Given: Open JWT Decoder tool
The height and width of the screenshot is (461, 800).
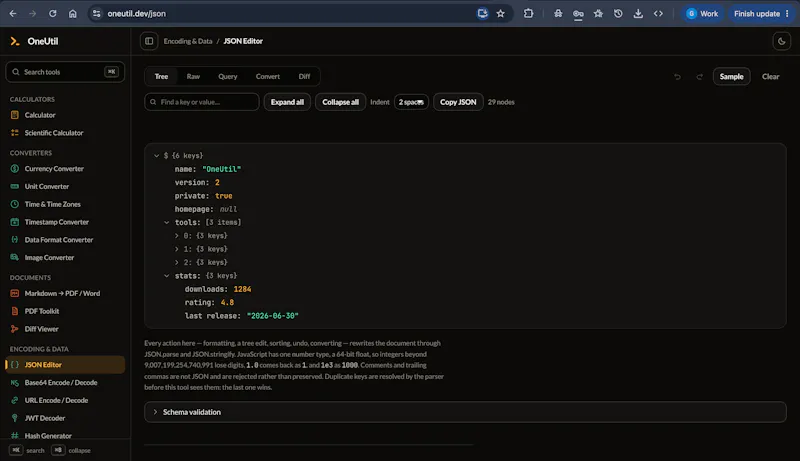Looking at the screenshot, I should [x=65, y=418].
